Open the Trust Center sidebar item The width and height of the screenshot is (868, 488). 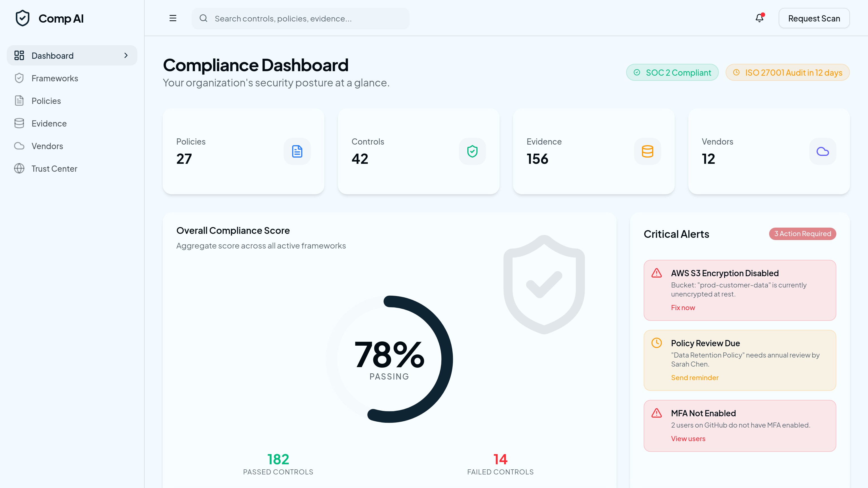click(x=54, y=168)
